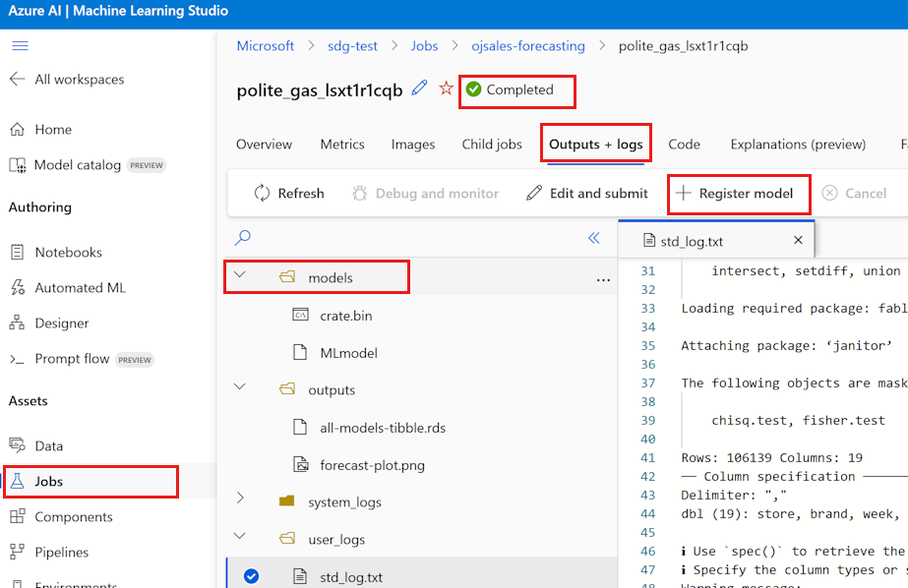Screen dimensions: 908x588
Task: Favorite the job with the star icon
Action: click(446, 88)
